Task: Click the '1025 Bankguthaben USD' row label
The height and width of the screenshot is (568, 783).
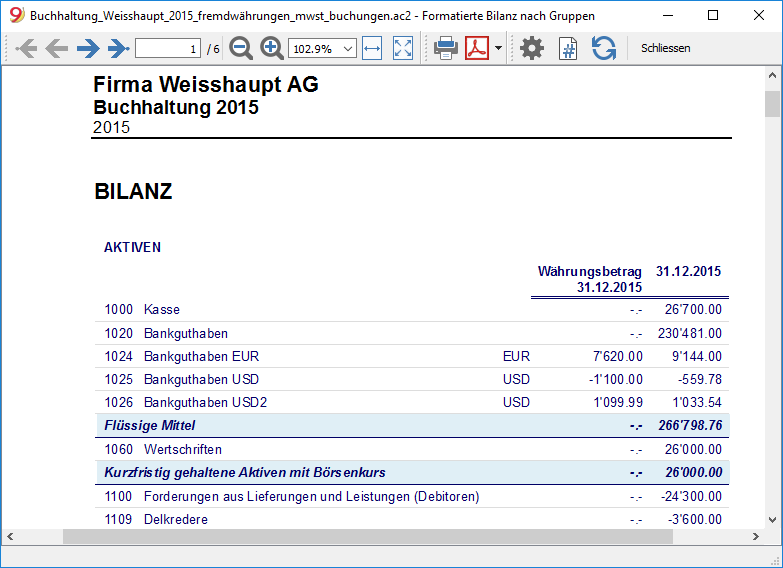Action: (182, 379)
